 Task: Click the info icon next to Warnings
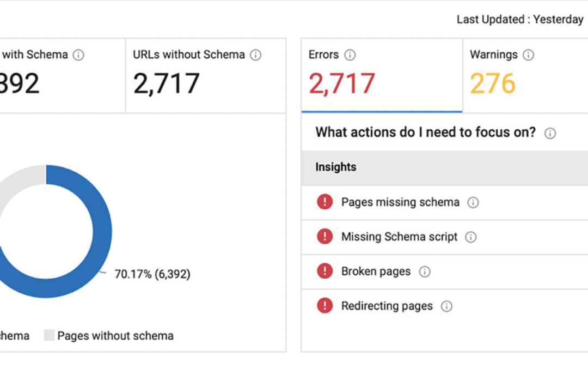tap(528, 55)
